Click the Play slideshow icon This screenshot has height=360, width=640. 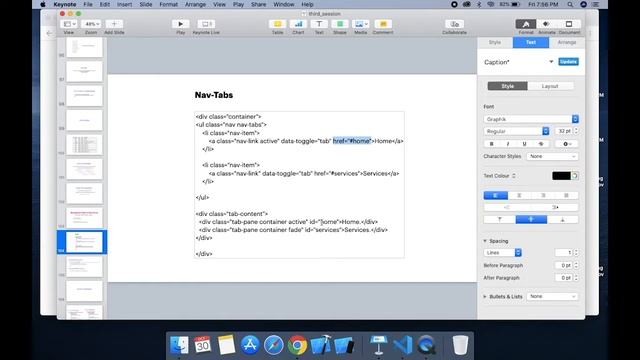180,24
